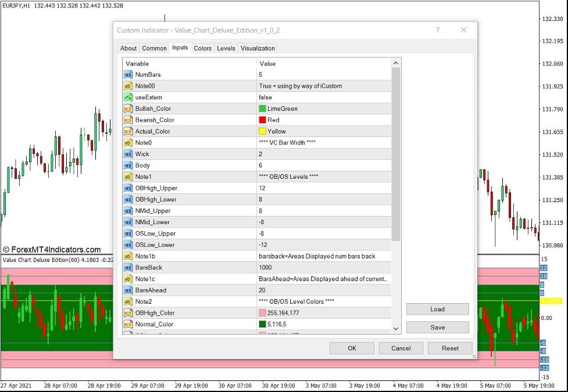
Task: Open the Visualization tab
Action: [x=258, y=48]
